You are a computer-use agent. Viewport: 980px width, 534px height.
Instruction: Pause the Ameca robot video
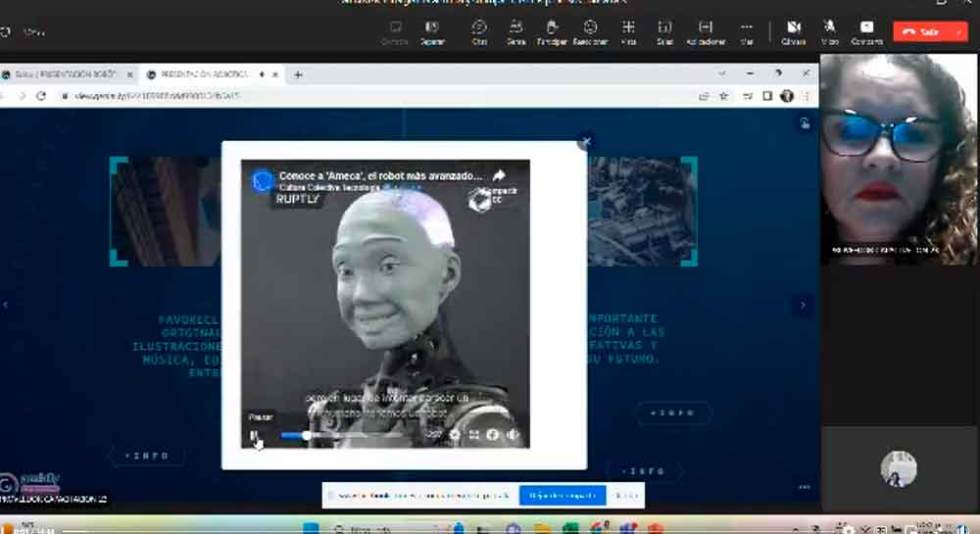click(x=254, y=435)
